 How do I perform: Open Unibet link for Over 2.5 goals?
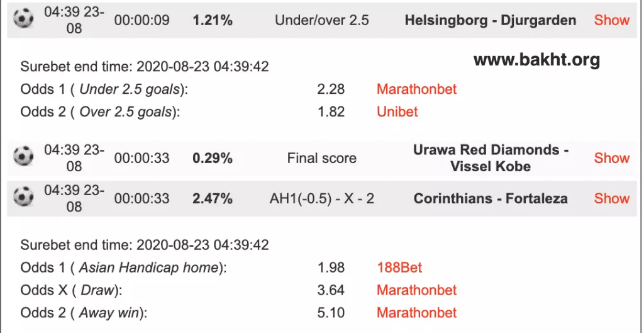point(397,112)
